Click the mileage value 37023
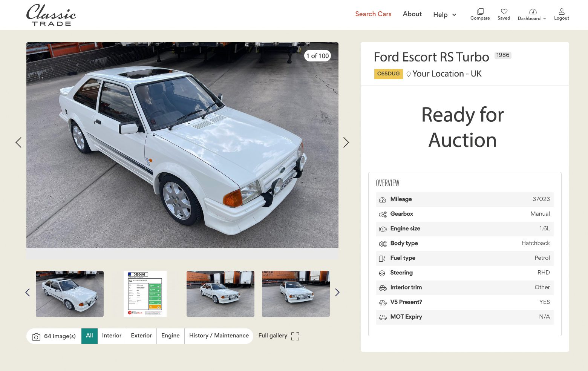The width and height of the screenshot is (588, 371). tap(541, 199)
